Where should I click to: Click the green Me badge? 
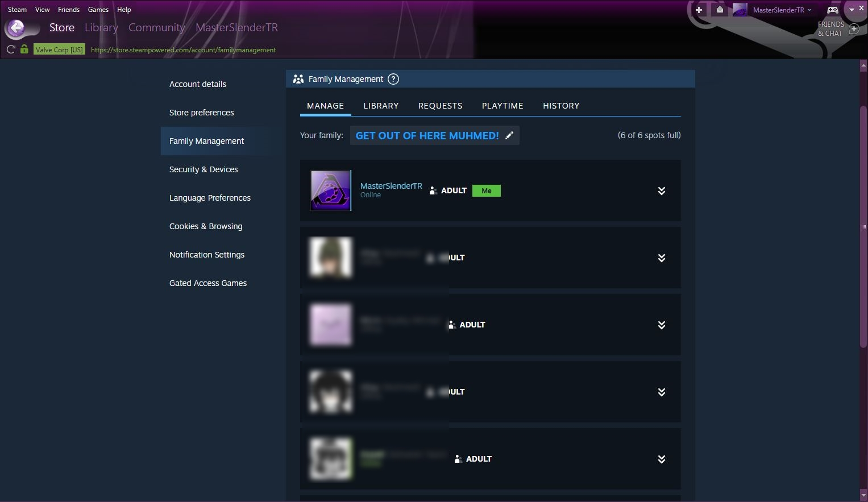tap(487, 190)
